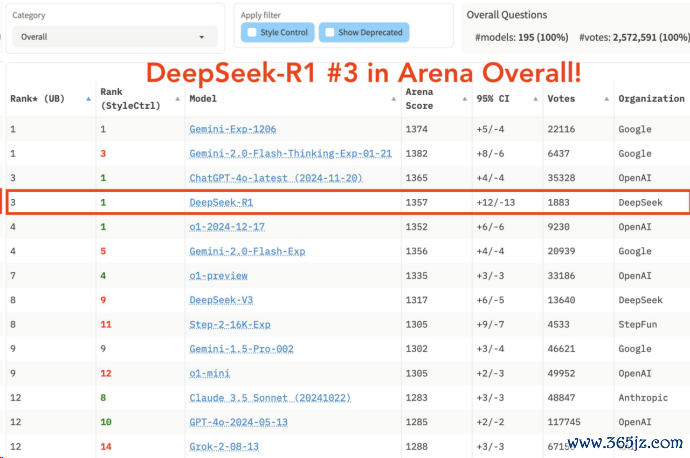Select the #votes: 2,572,591 text
Viewport: 690px width, 458px height.
[634, 37]
